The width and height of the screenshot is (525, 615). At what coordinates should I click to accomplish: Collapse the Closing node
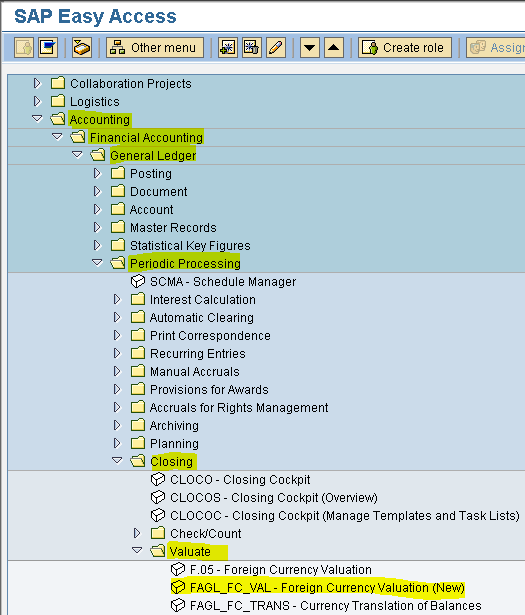[x=117, y=460]
